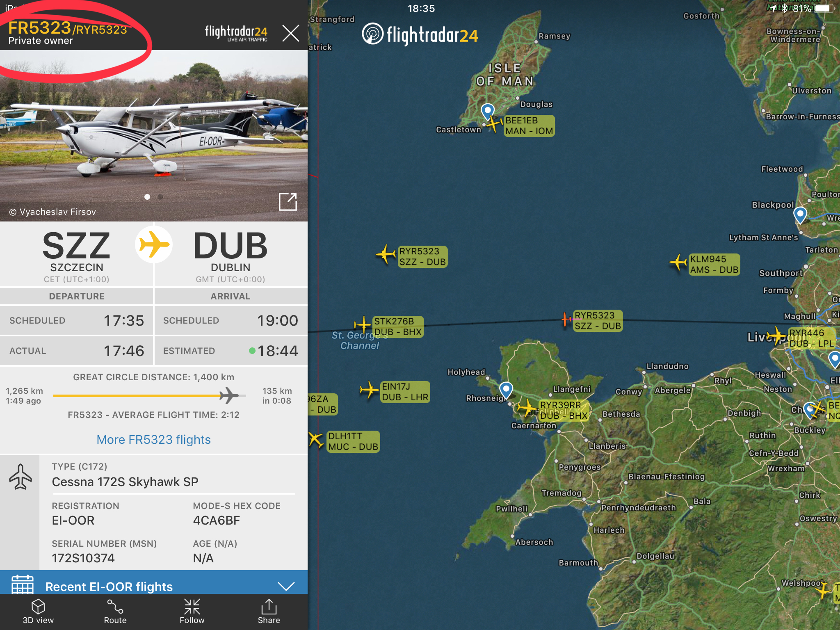Tap the Follow aircraft icon
840x630 pixels.
click(x=192, y=607)
